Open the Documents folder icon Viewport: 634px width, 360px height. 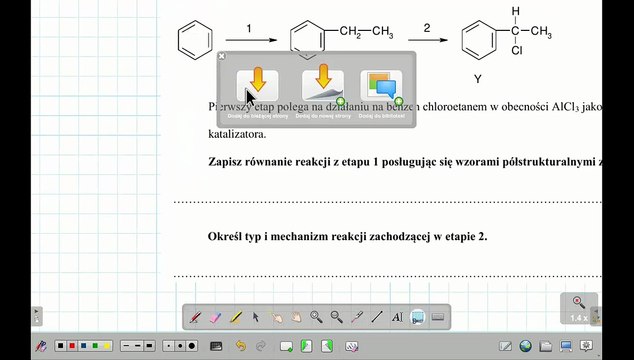545,346
